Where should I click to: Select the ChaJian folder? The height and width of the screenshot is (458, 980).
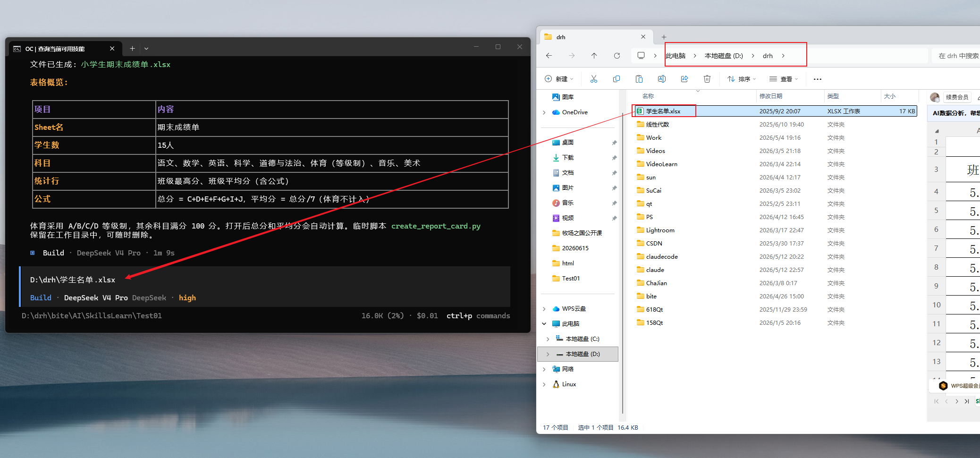click(x=656, y=283)
